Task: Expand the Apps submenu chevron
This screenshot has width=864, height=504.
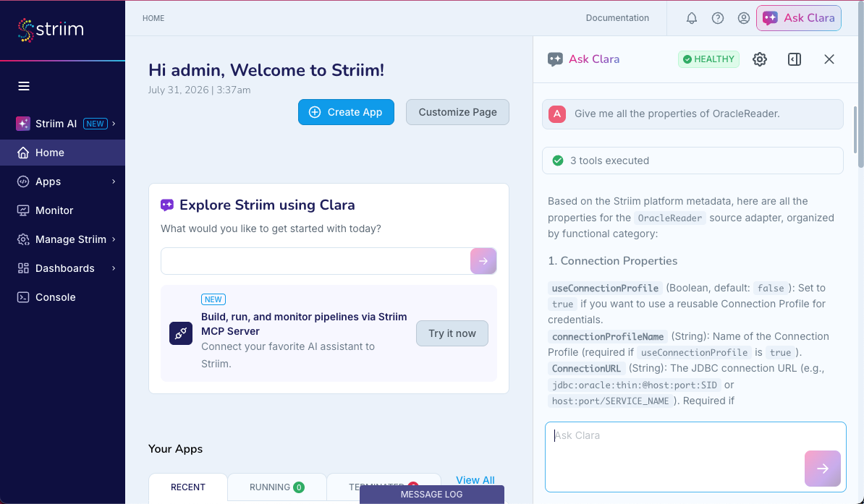Action: coord(114,181)
